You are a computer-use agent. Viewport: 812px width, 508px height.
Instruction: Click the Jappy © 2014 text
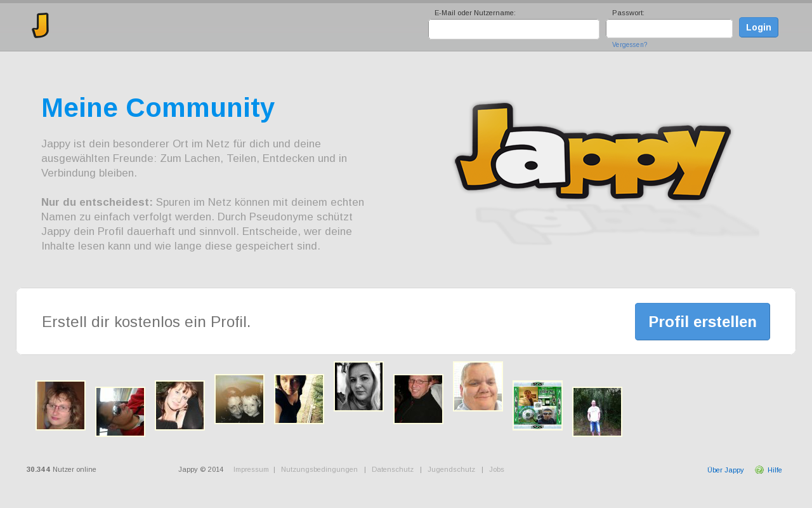(201, 469)
